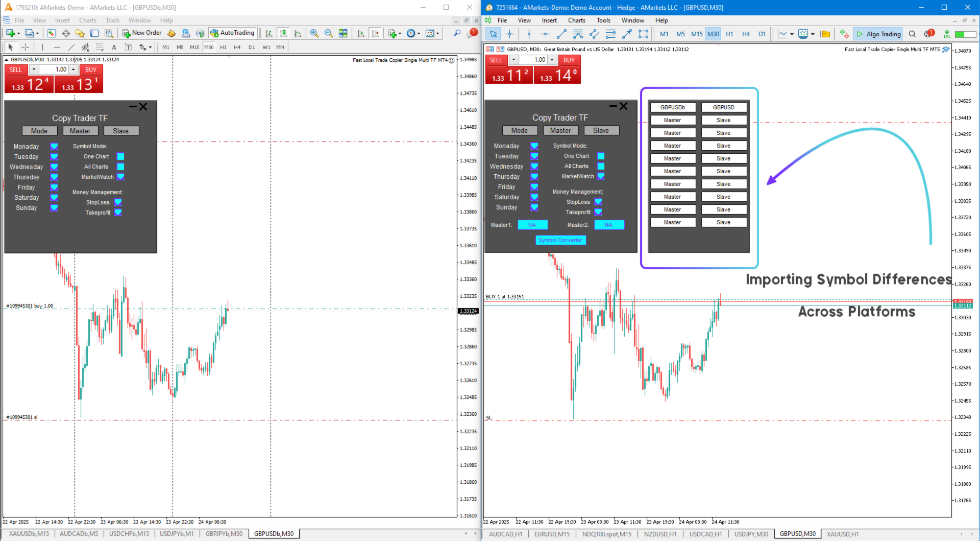Click the AutoTrading button in MT4 toolbar
The image size is (980, 541).
pyautogui.click(x=232, y=33)
